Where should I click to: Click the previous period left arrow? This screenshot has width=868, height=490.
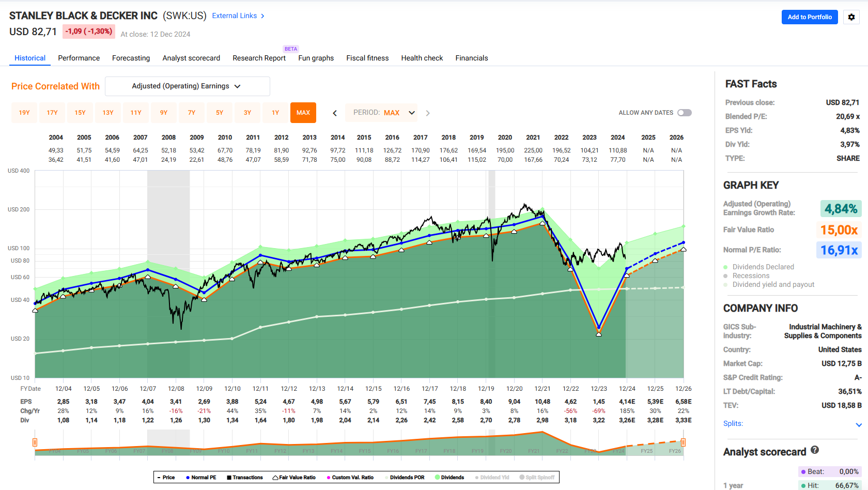335,113
